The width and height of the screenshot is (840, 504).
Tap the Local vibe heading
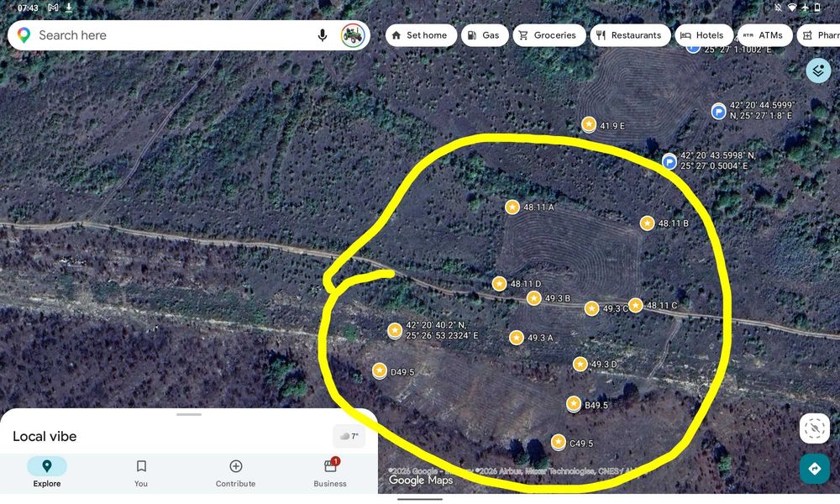(x=45, y=436)
